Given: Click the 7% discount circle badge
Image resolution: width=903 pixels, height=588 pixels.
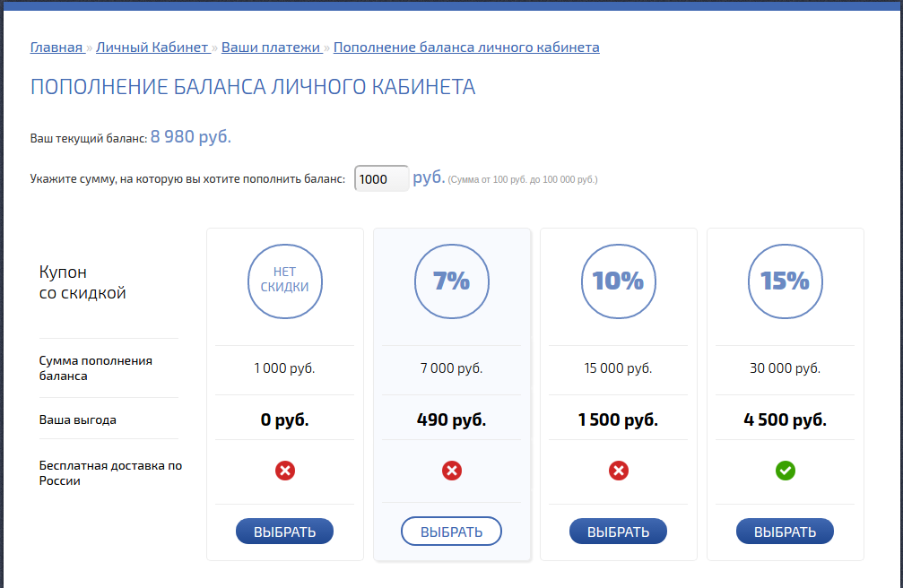Looking at the screenshot, I should click(x=452, y=281).
